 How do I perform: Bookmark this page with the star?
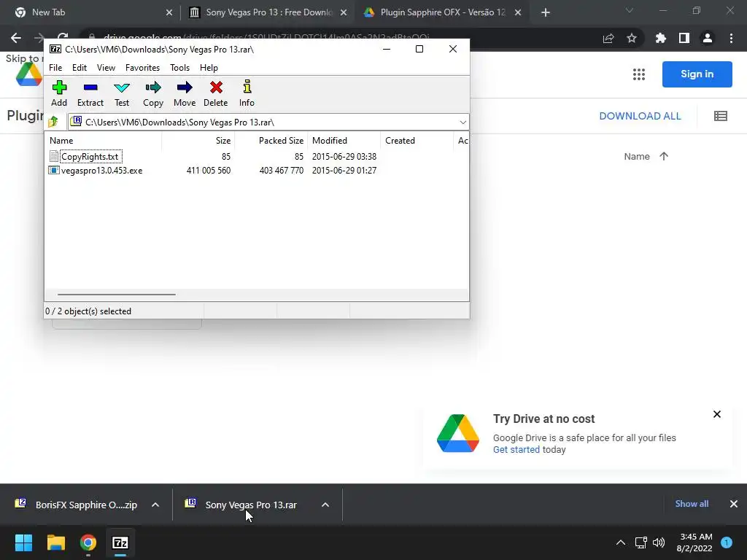pos(632,38)
